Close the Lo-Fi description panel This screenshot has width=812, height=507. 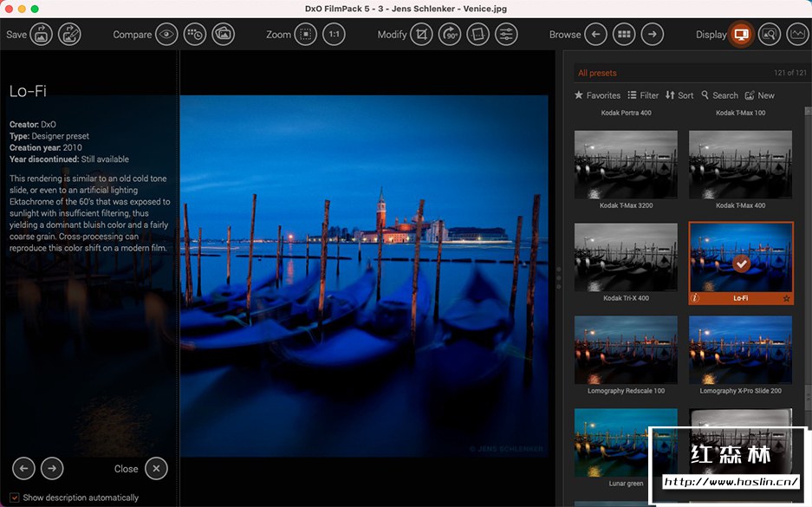pos(156,469)
